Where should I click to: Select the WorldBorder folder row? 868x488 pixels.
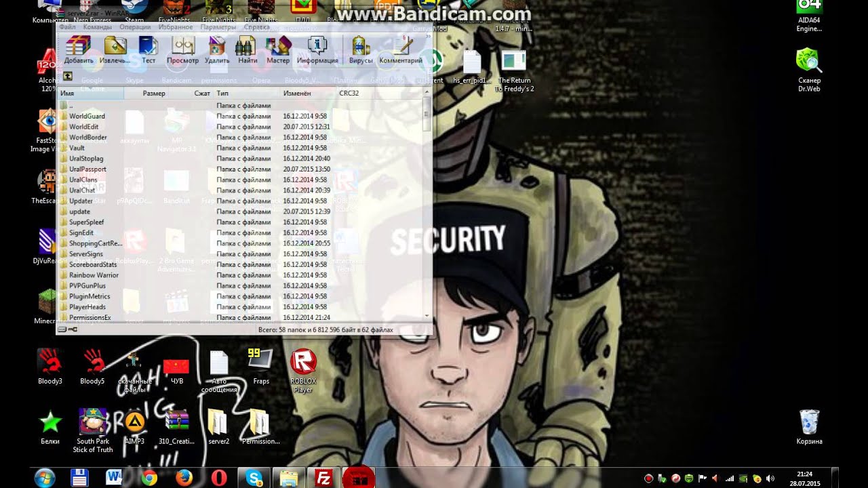240,138
